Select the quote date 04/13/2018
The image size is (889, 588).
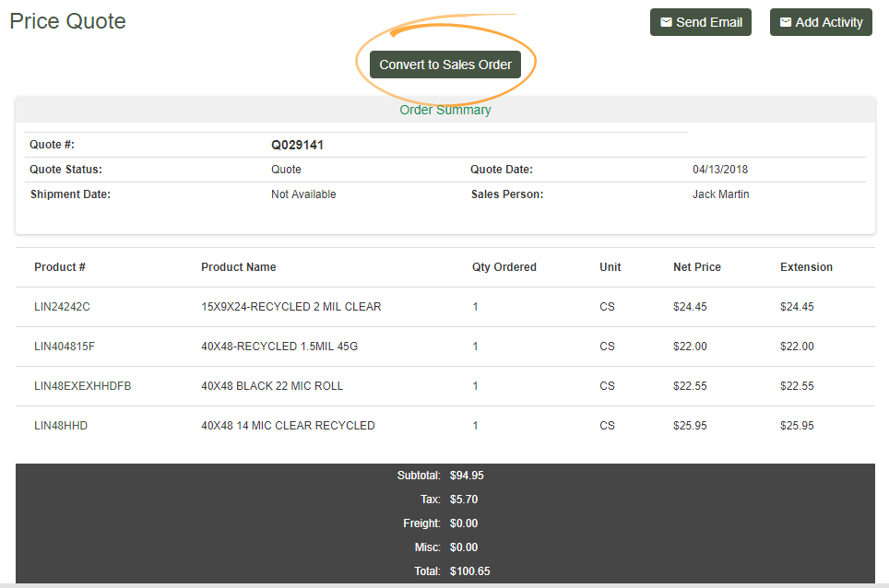point(720,169)
